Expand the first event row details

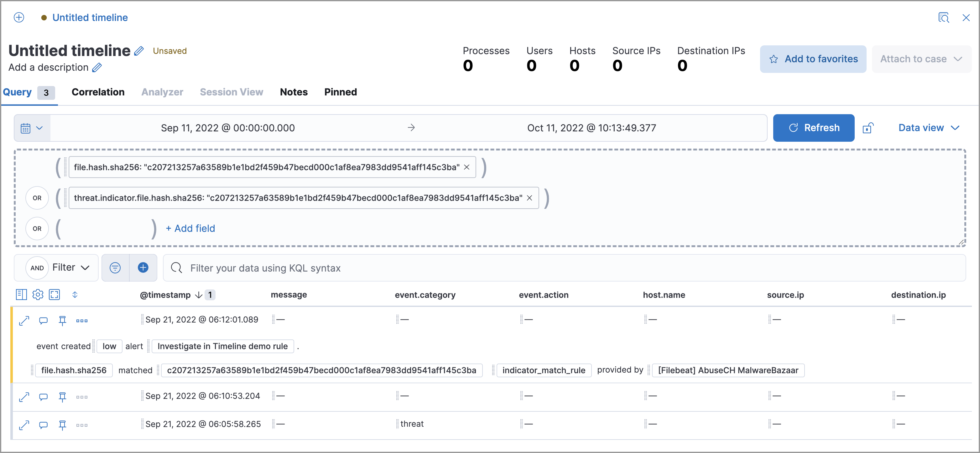pos(24,320)
